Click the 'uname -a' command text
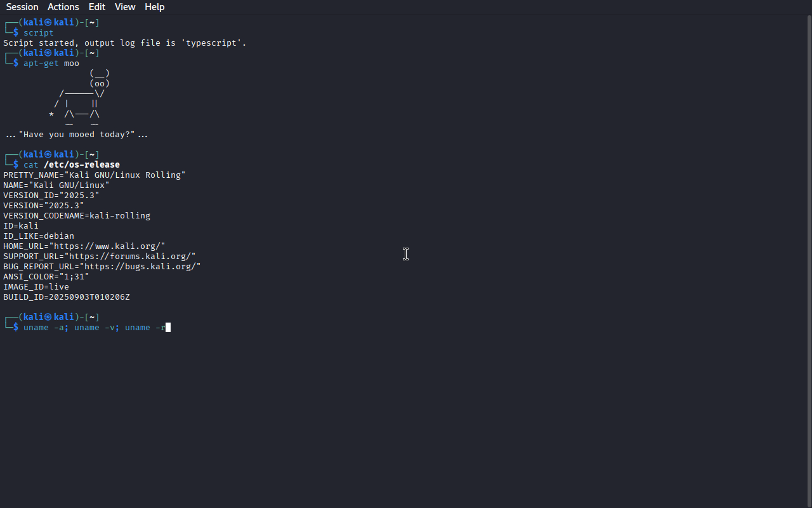The height and width of the screenshot is (508, 812). coord(46,328)
